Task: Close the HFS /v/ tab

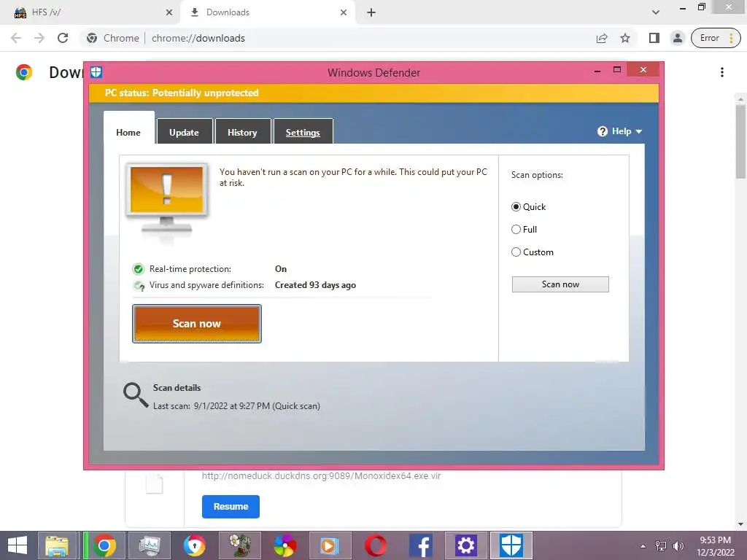Action: [169, 12]
